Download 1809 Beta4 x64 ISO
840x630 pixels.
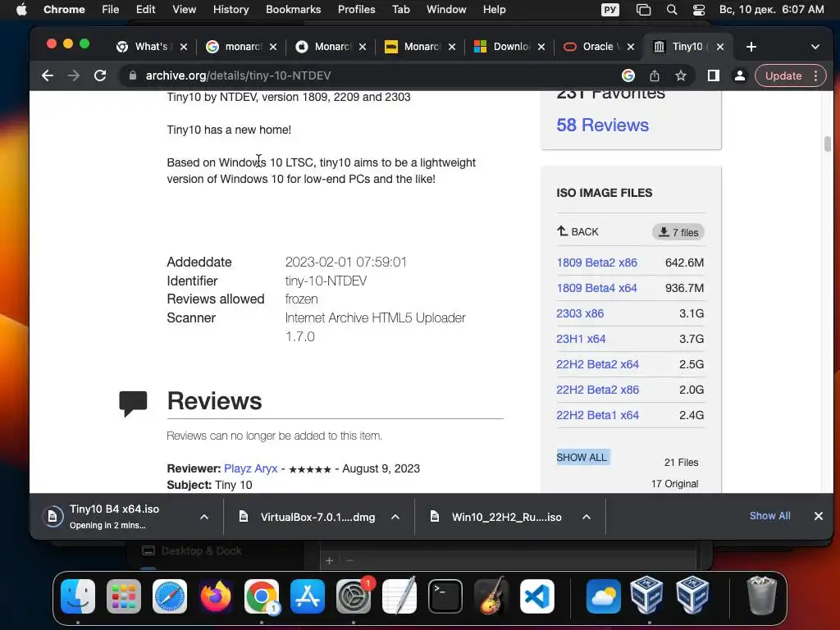[596, 288]
